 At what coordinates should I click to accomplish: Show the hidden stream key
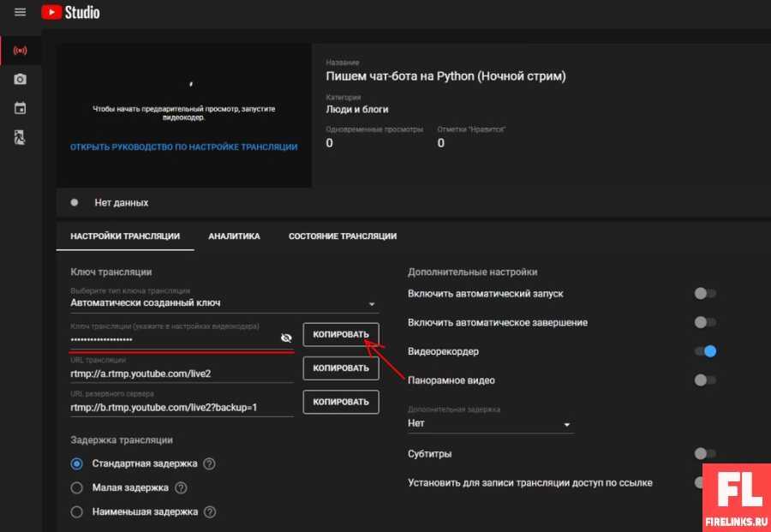[286, 338]
